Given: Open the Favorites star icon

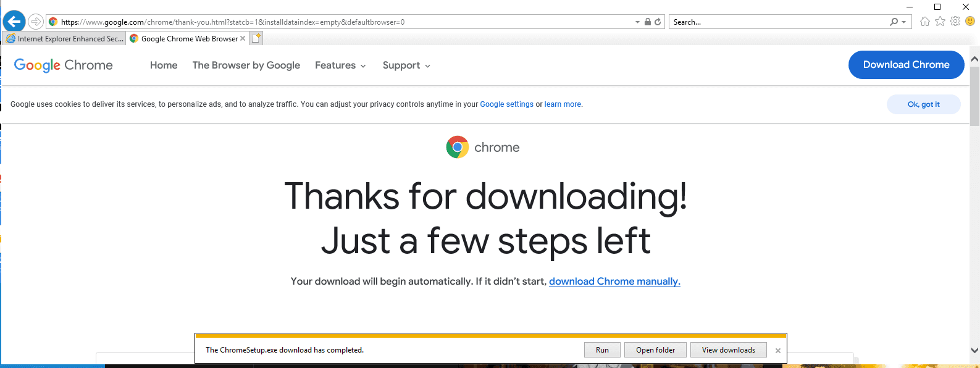Looking at the screenshot, I should point(940,22).
